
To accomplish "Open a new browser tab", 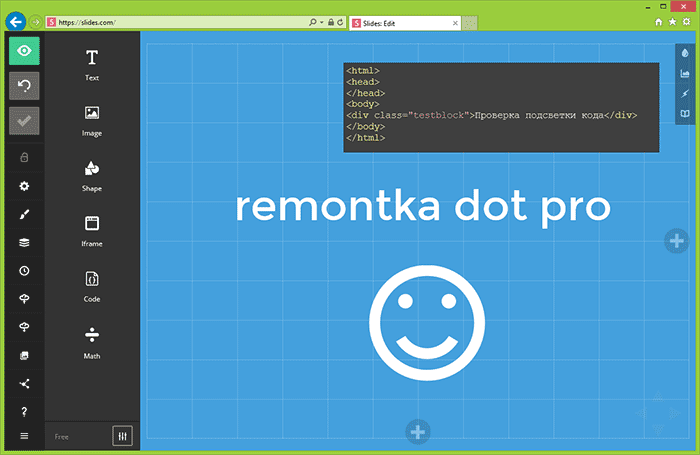I will pos(470,23).
